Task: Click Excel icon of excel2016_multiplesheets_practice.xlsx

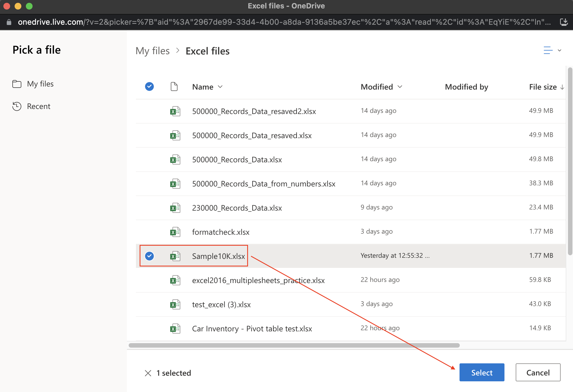Action: [x=175, y=280]
